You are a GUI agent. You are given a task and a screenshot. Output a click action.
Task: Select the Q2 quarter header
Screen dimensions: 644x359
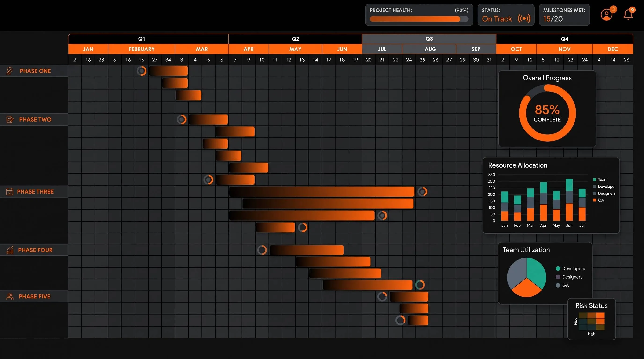click(x=295, y=39)
